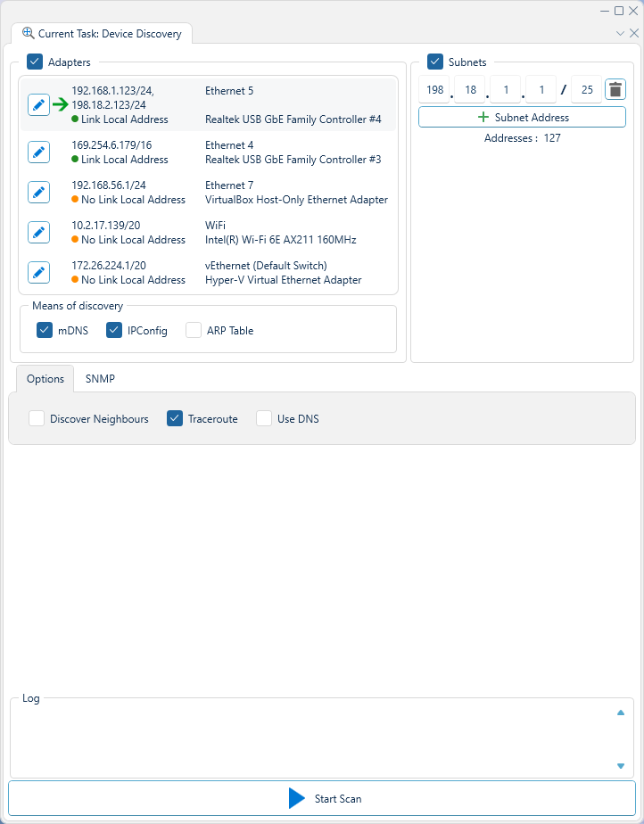Click the first subnet octet field 198
Viewport: 644px width, 824px height.
point(434,89)
